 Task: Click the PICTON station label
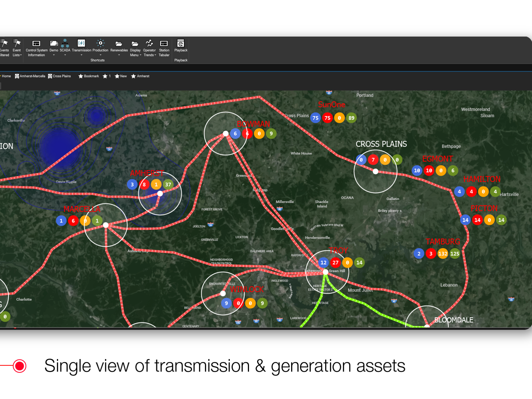tap(484, 208)
